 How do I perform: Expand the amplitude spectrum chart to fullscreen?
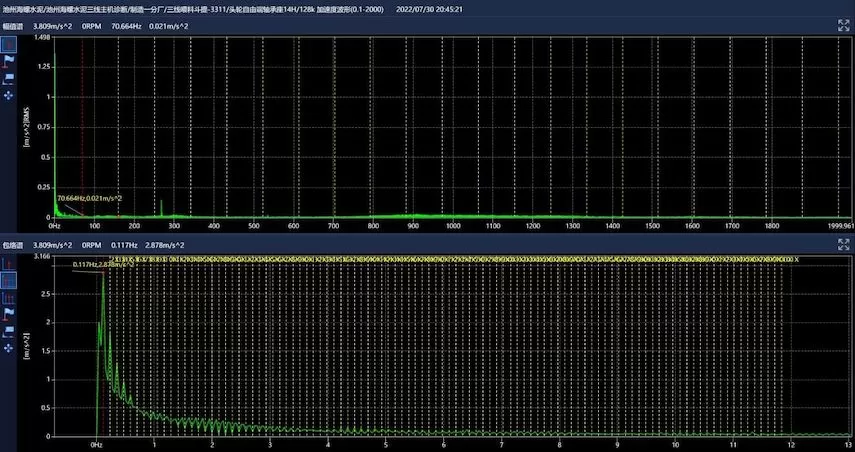842,26
